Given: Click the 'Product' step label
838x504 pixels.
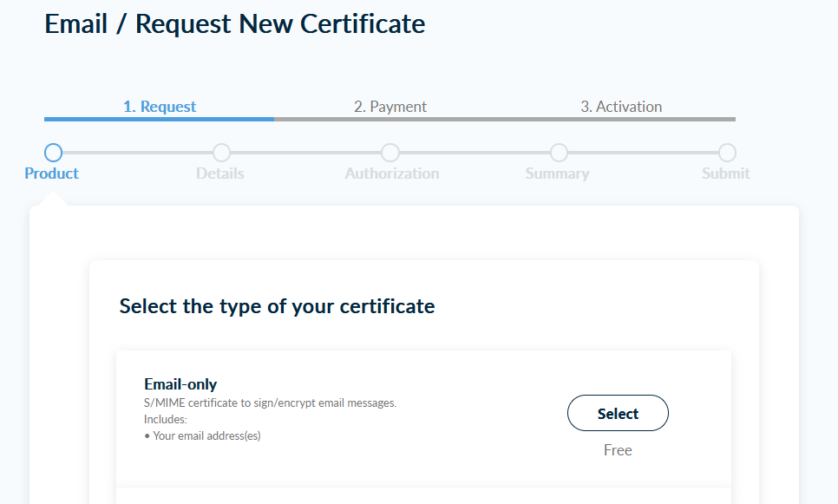Looking at the screenshot, I should pos(51,173).
